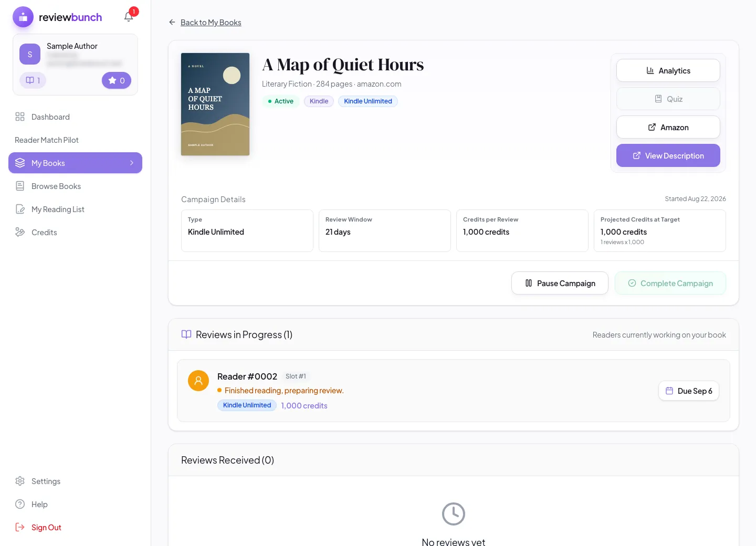This screenshot has height=546, width=756.
Task: Click the Sample Author name
Action: [x=72, y=46]
